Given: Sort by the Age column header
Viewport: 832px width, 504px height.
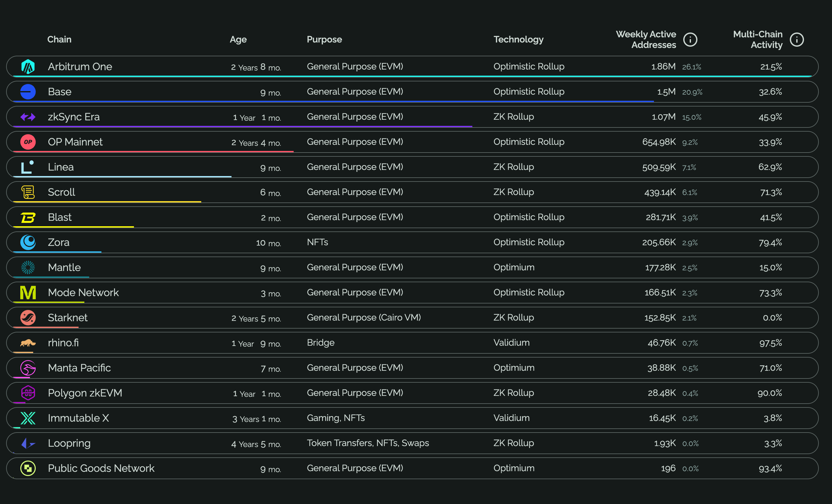Looking at the screenshot, I should click(x=238, y=40).
